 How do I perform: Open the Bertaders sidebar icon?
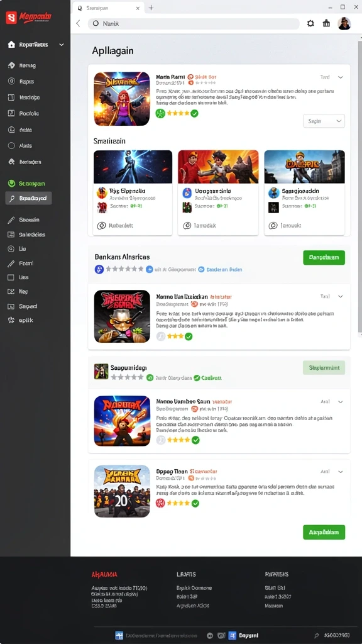pyautogui.click(x=11, y=162)
